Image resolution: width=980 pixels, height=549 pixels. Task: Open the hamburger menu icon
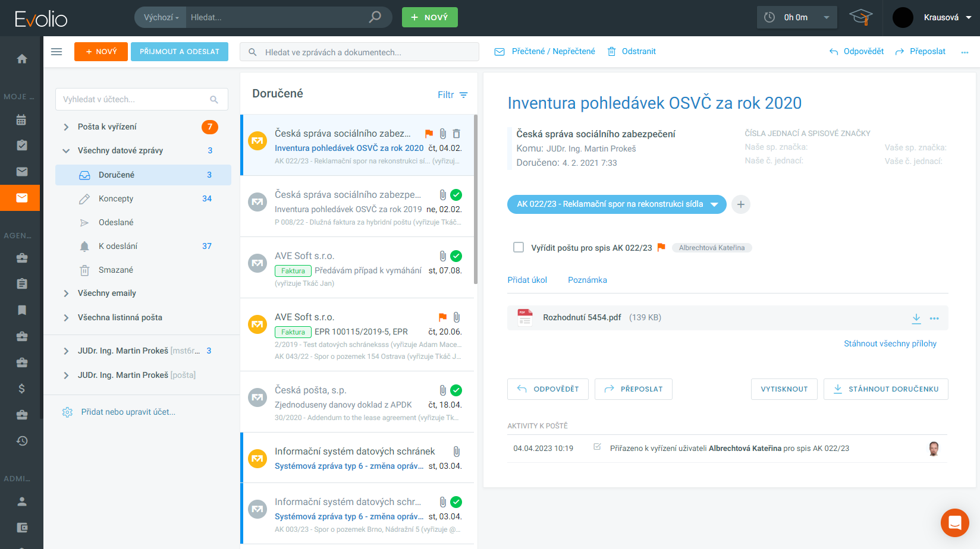pos(56,52)
